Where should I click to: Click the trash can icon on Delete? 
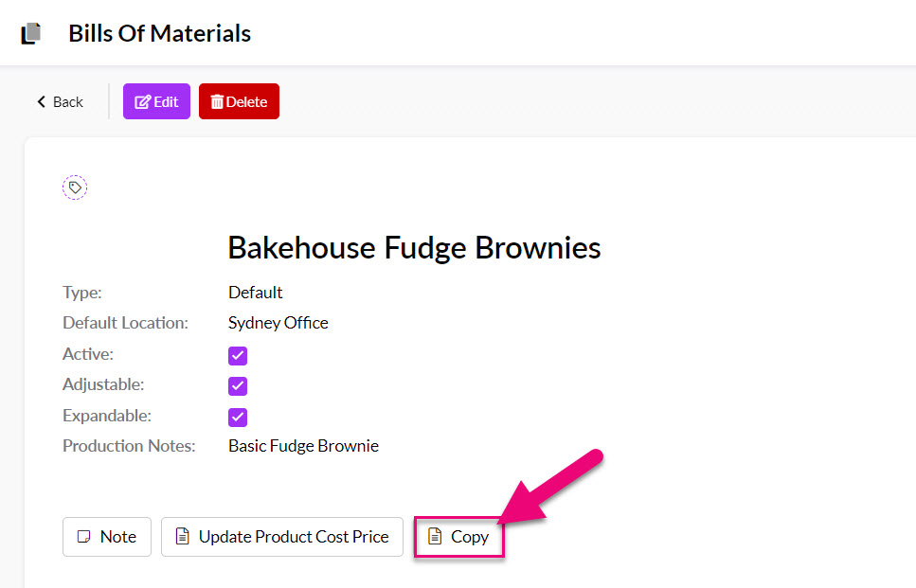tap(217, 102)
